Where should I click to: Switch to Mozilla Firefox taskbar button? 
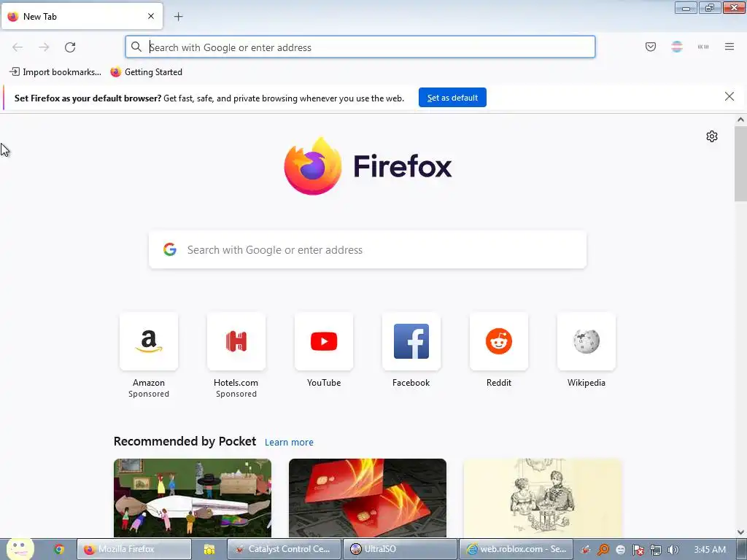134,550
